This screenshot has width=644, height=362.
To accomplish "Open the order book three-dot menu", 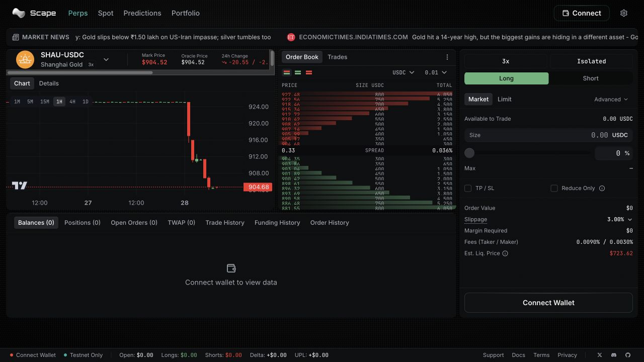I will 447,57.
